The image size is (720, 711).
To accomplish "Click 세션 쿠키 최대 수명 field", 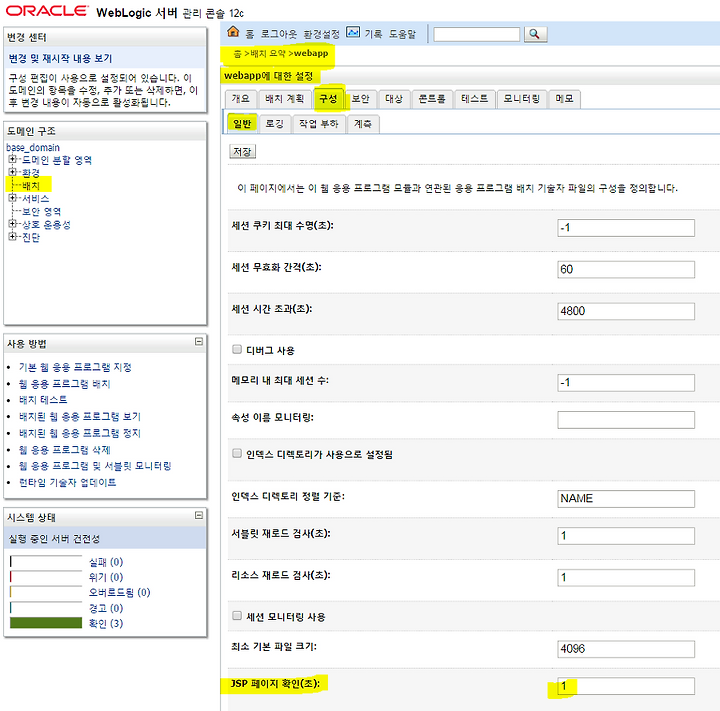I will tap(626, 228).
